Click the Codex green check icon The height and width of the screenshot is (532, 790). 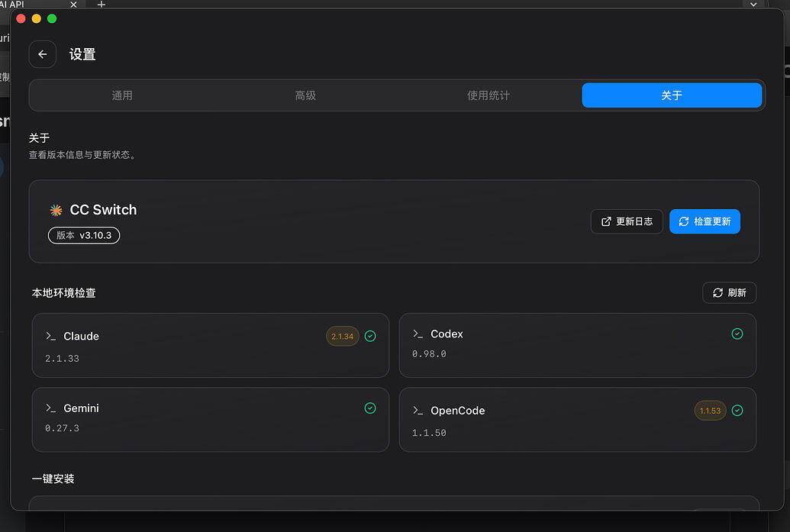[x=737, y=334]
